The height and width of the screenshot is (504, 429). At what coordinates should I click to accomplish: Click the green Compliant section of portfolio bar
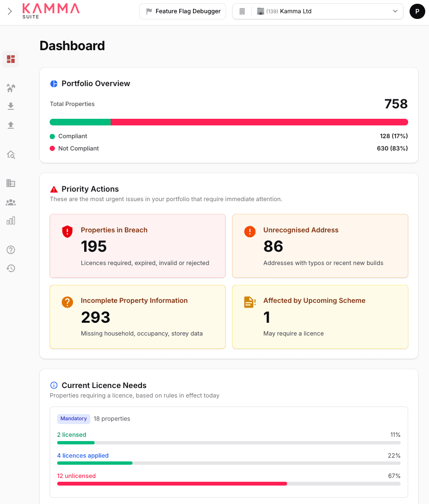click(x=80, y=122)
